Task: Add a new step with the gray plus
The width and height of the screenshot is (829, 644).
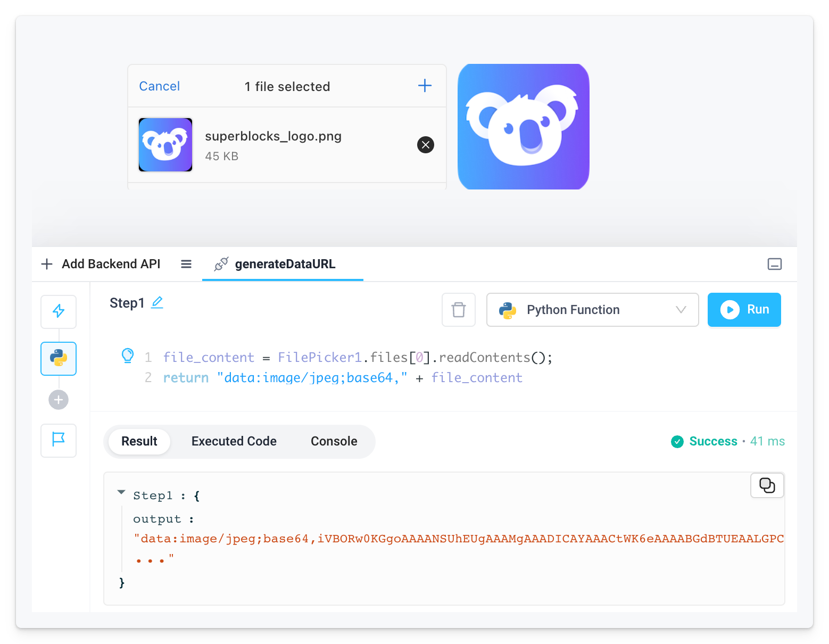Action: pos(59,400)
